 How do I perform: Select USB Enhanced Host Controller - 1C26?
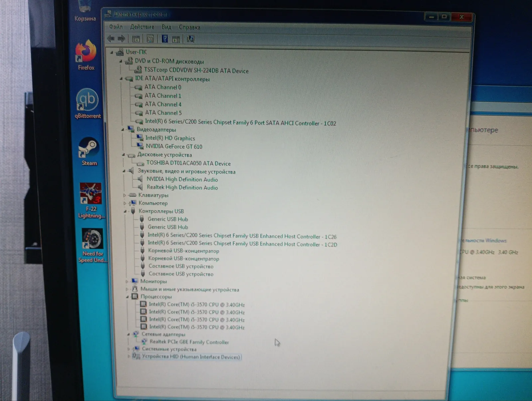(242, 236)
